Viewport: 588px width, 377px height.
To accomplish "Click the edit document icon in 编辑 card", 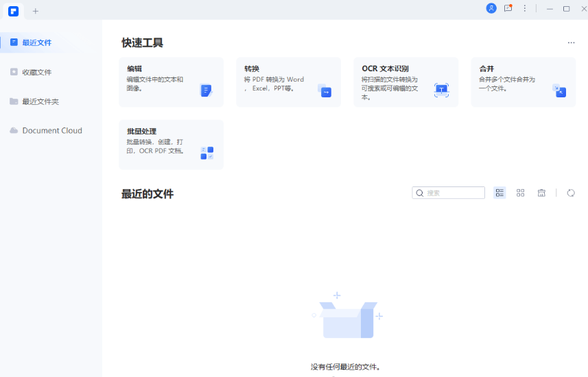I will (207, 90).
